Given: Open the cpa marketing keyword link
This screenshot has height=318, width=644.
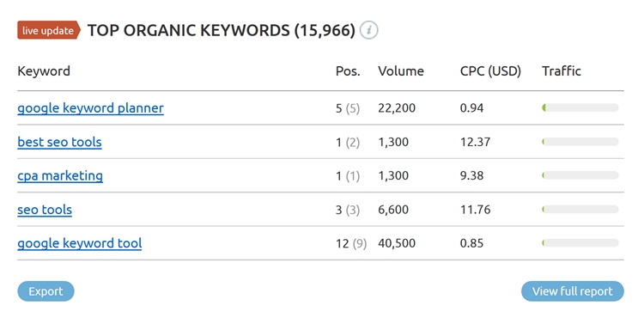Looking at the screenshot, I should (60, 176).
